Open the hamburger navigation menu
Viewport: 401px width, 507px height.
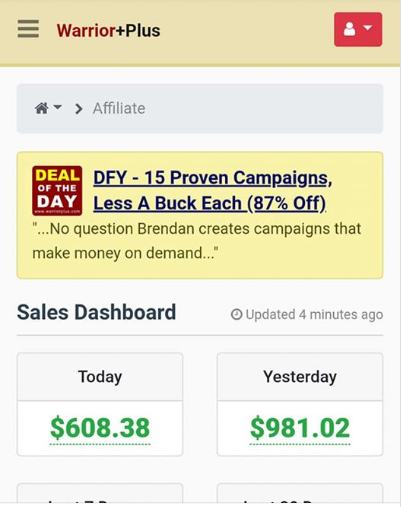[x=28, y=29]
